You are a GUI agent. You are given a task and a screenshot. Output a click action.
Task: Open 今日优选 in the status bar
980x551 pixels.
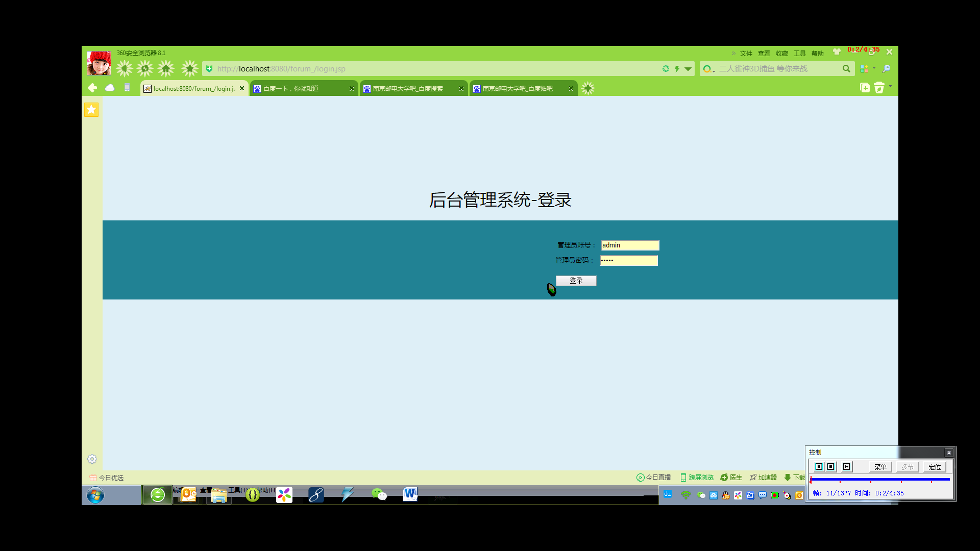point(107,478)
